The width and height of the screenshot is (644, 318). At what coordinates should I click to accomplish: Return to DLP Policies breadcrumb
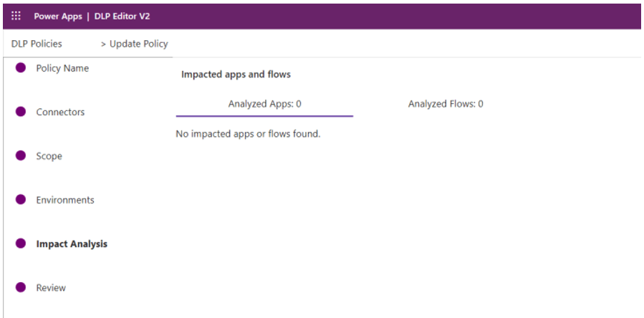(37, 44)
